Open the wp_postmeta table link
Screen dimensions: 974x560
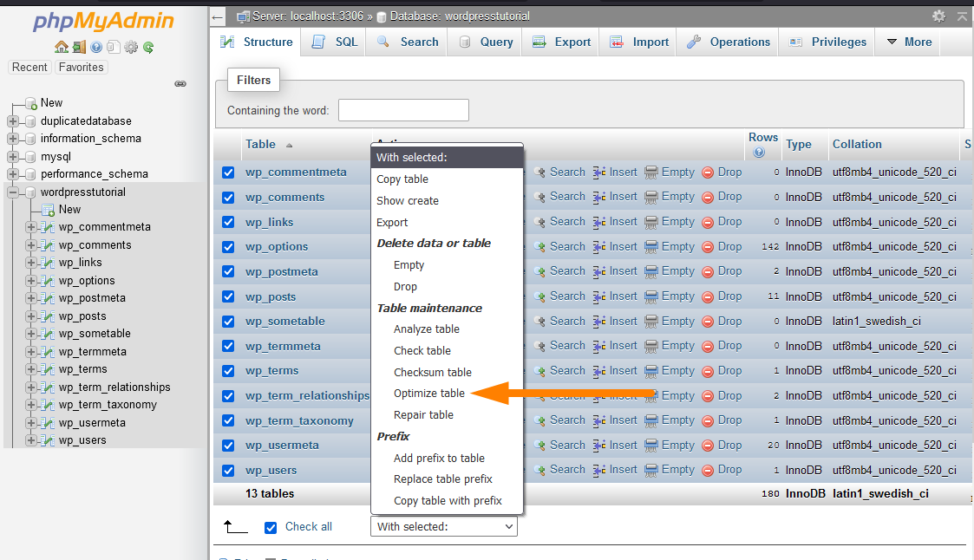[x=281, y=271]
